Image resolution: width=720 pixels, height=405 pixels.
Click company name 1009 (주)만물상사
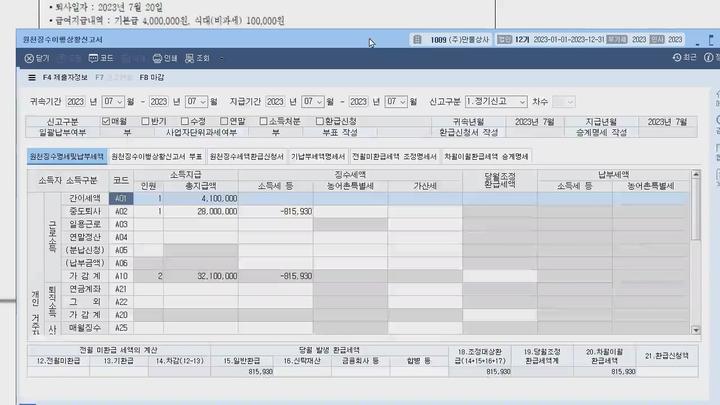[460, 40]
